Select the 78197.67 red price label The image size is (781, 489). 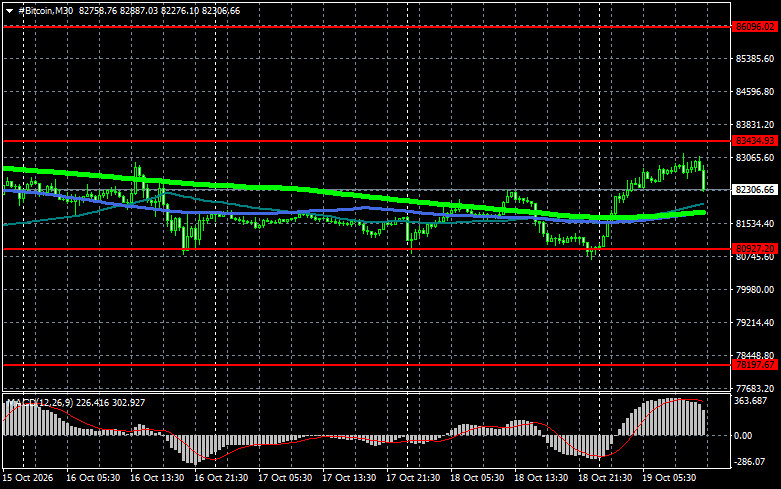[755, 365]
